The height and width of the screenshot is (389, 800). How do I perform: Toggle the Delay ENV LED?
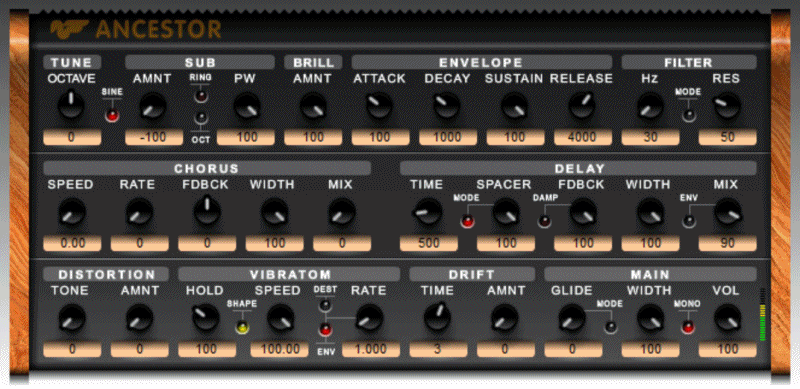point(689,222)
